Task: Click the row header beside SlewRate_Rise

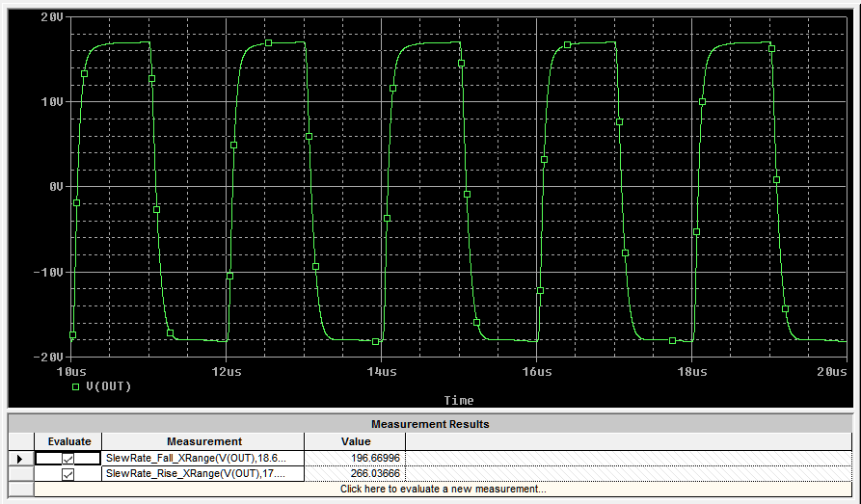Action: point(21,473)
